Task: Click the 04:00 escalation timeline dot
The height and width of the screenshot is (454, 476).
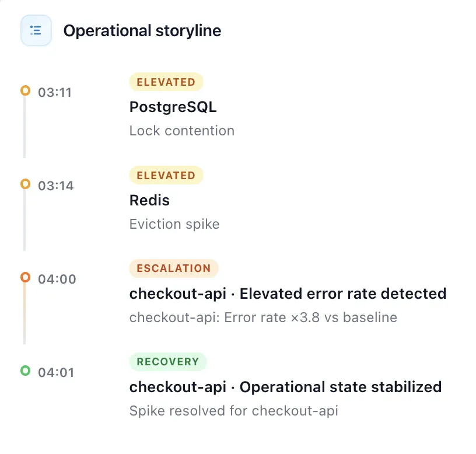Action: 26,277
